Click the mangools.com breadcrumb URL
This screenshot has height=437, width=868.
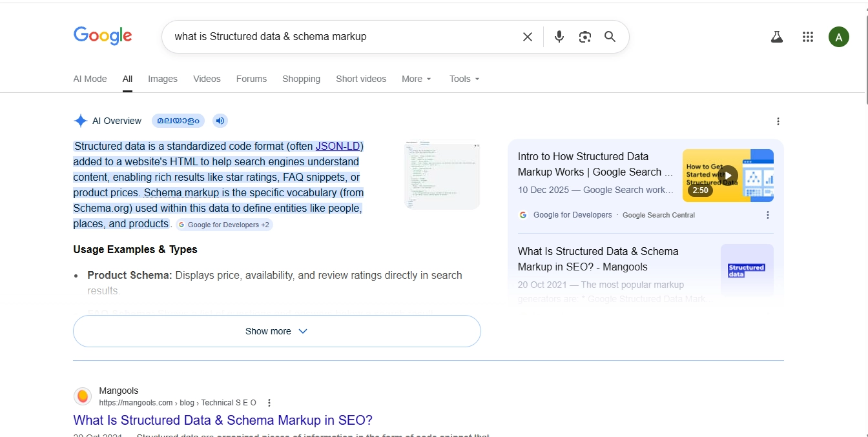coord(178,403)
